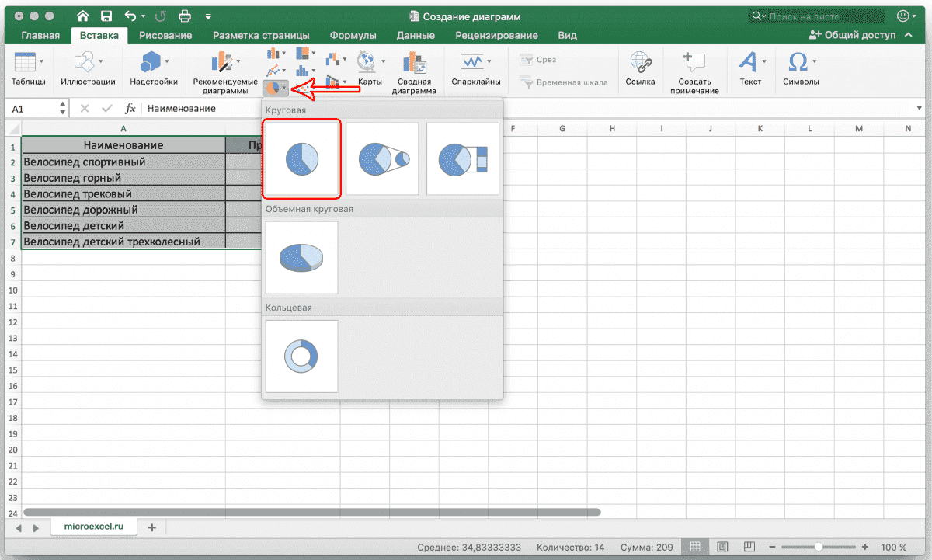The image size is (932, 560).
Task: Insert a link with Ссылка icon
Action: click(x=641, y=68)
